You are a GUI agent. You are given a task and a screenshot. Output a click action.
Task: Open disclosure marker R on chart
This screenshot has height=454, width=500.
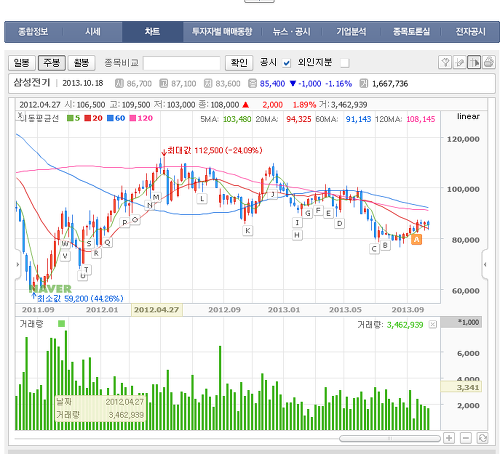click(96, 253)
